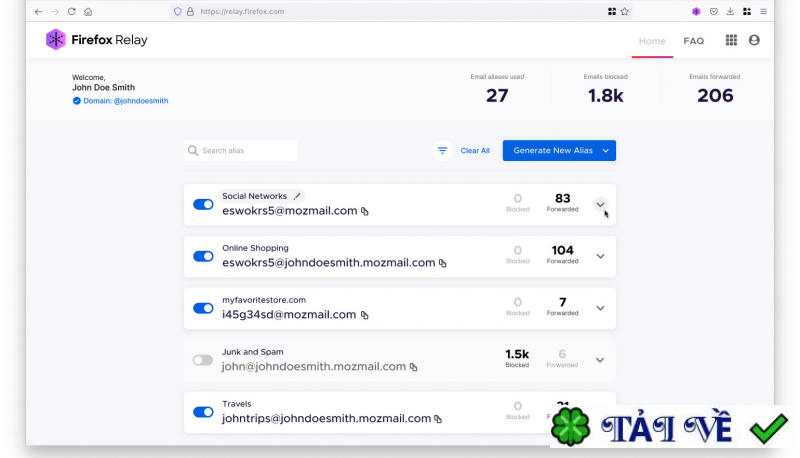Expand the Online Shopping alias details
The width and height of the screenshot is (800, 458).
(x=601, y=256)
